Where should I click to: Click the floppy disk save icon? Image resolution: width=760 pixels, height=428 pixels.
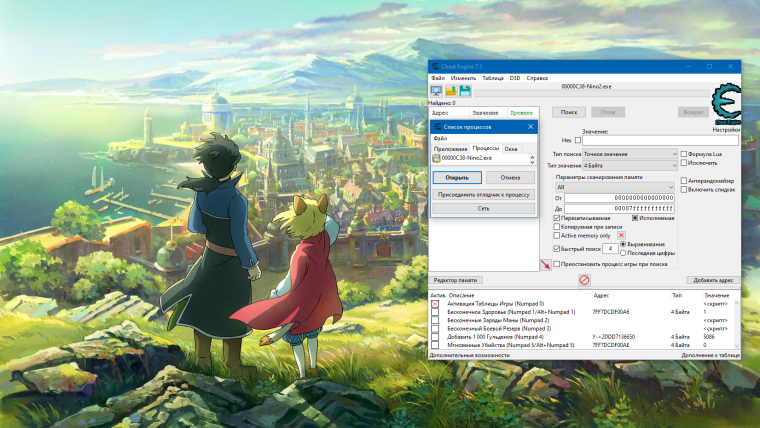(x=465, y=91)
